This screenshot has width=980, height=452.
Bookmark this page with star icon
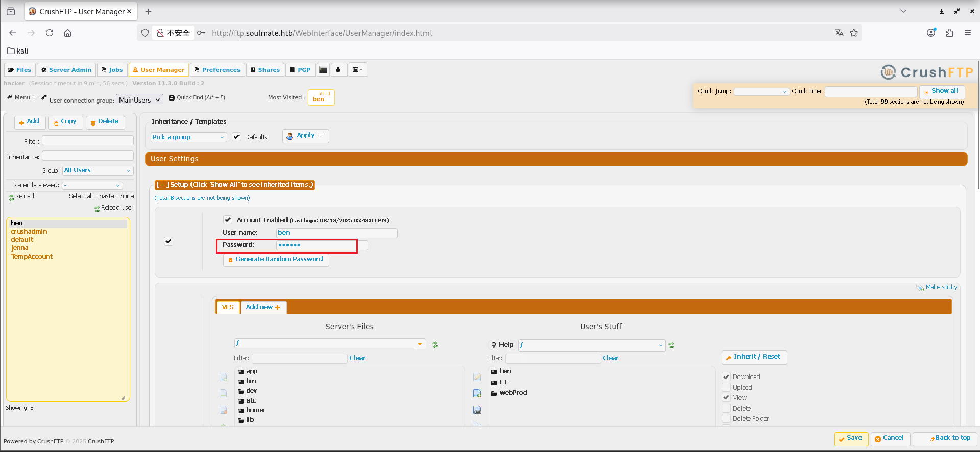point(854,33)
